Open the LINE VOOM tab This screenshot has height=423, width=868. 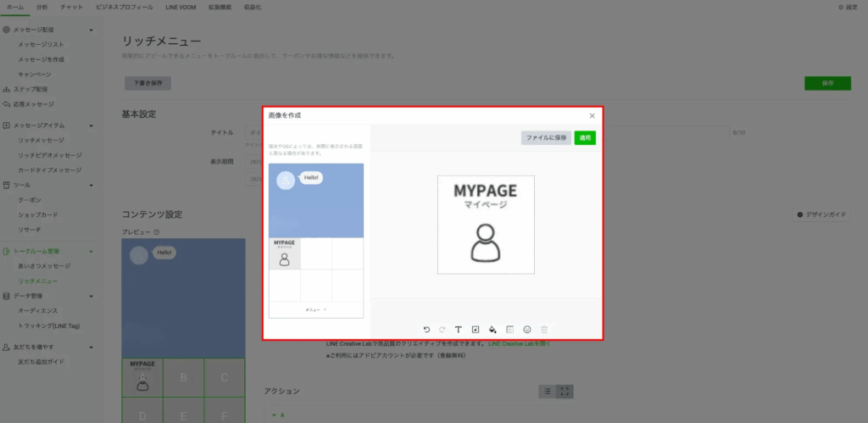click(x=181, y=7)
